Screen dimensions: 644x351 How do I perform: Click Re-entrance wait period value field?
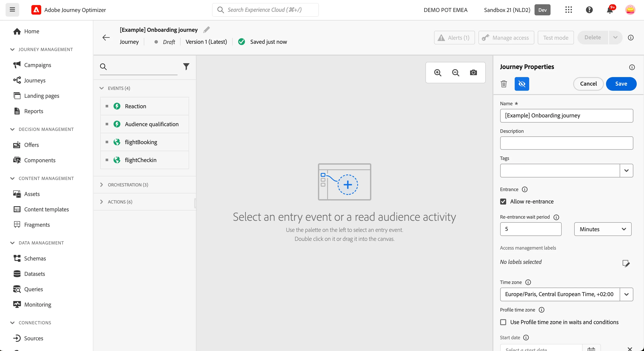[530, 229]
